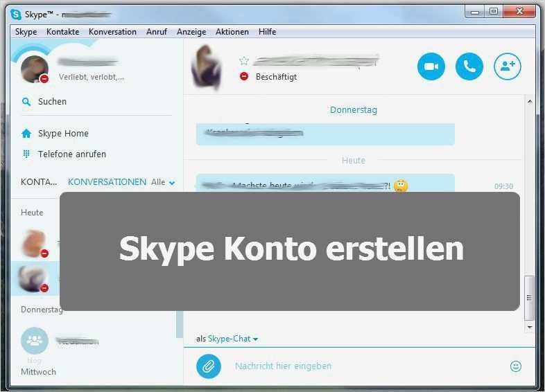Open the als Skype-Chat dropdown
545x392 pixels.
227,339
